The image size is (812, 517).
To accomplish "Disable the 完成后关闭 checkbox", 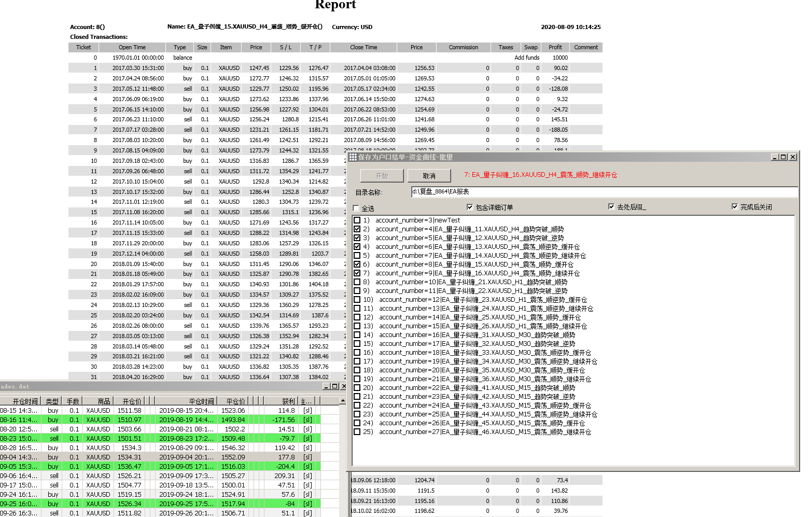I will [x=735, y=206].
